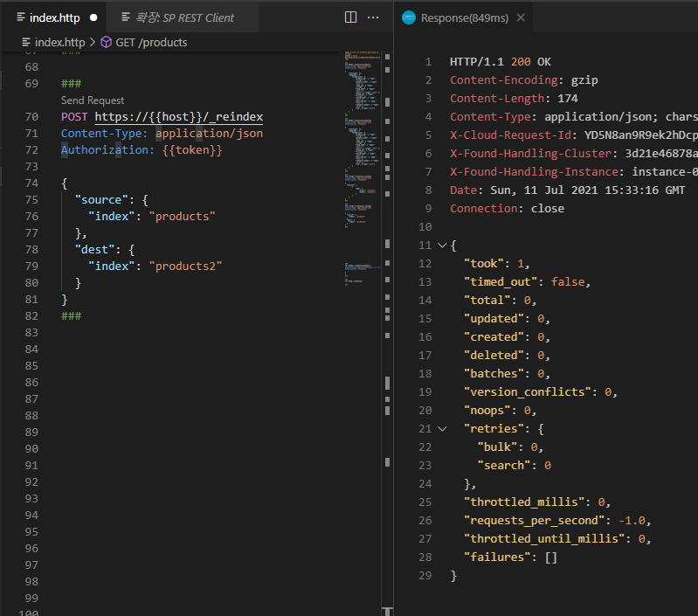
Task: Click the file icon on index.http tab
Action: [21, 17]
